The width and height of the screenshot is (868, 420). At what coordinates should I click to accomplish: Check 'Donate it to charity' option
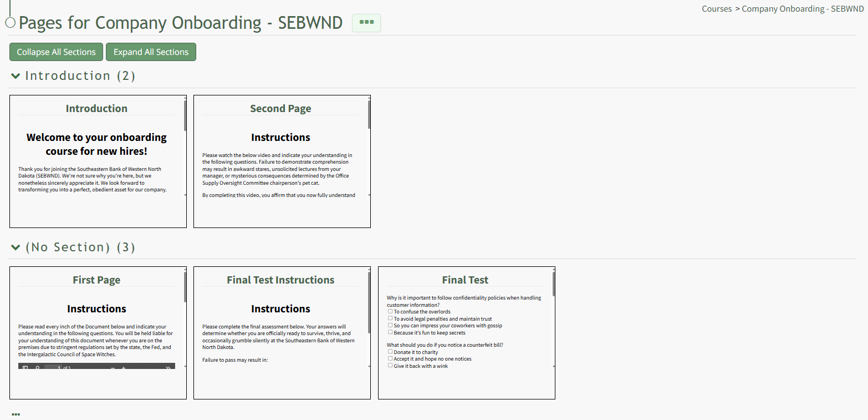click(390, 351)
